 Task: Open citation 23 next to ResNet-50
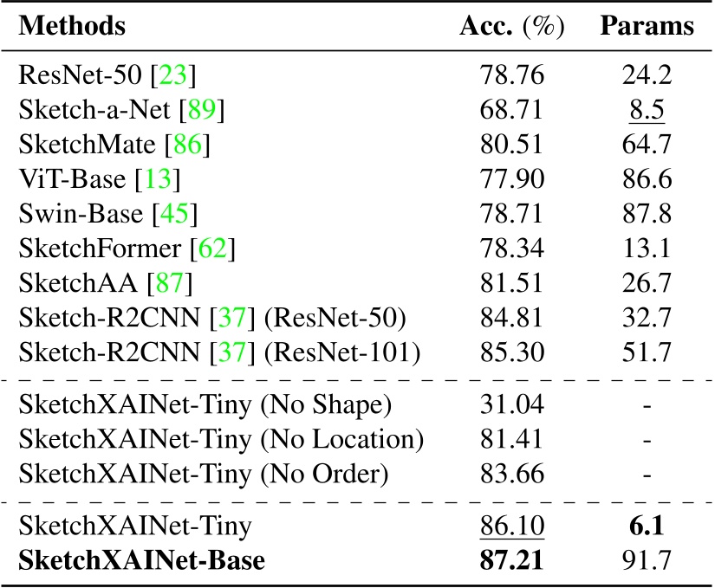click(172, 75)
